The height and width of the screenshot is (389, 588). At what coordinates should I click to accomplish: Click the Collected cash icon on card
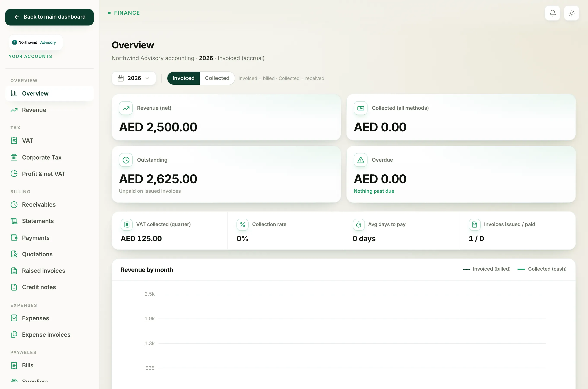pyautogui.click(x=361, y=108)
